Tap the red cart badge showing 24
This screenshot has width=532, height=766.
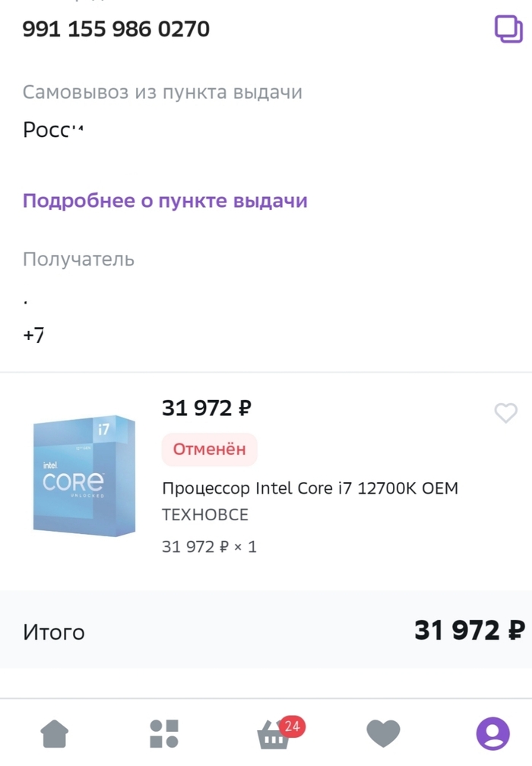291,726
